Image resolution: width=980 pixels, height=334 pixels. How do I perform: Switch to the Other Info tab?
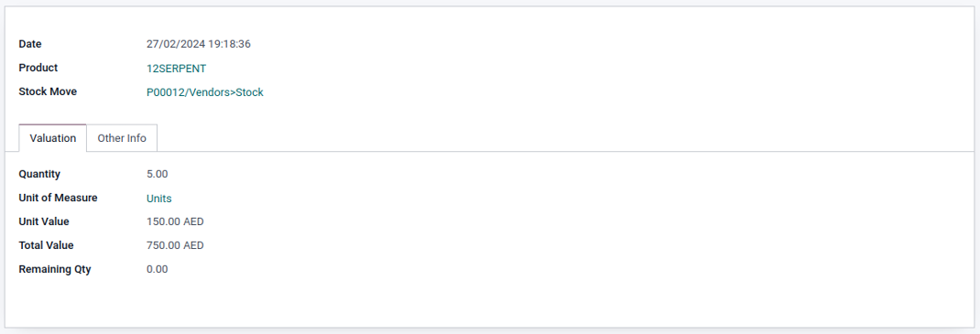tap(122, 138)
